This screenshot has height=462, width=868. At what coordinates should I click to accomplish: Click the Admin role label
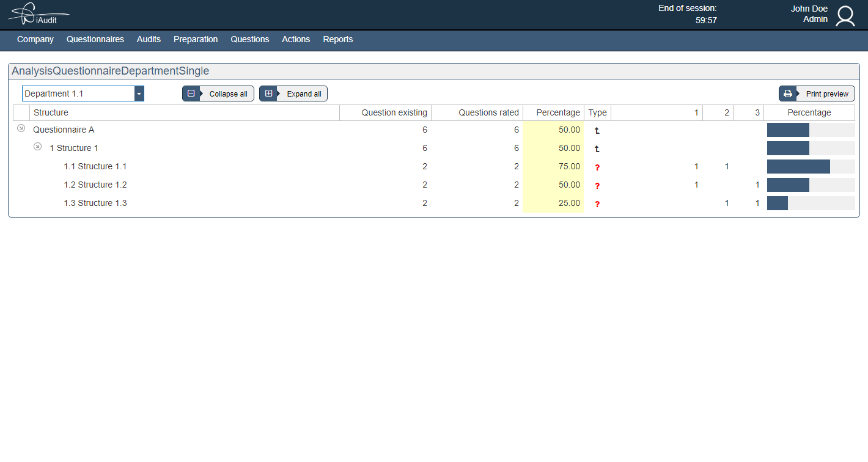coord(815,20)
